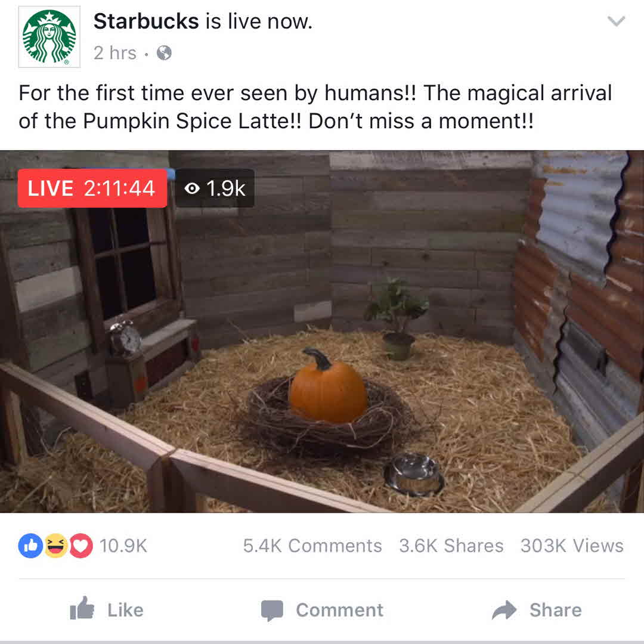The image size is (644, 644).
Task: Click the public globe privacy icon
Action: [165, 53]
